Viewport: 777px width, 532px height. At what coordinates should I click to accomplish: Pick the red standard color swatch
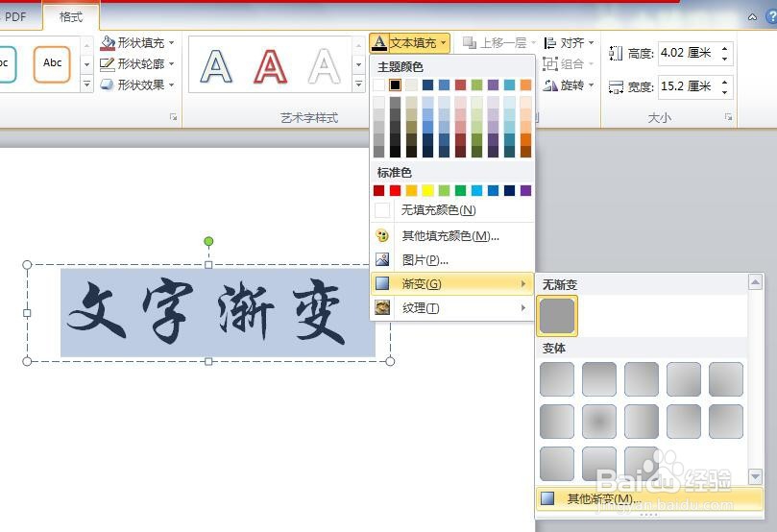tap(395, 191)
